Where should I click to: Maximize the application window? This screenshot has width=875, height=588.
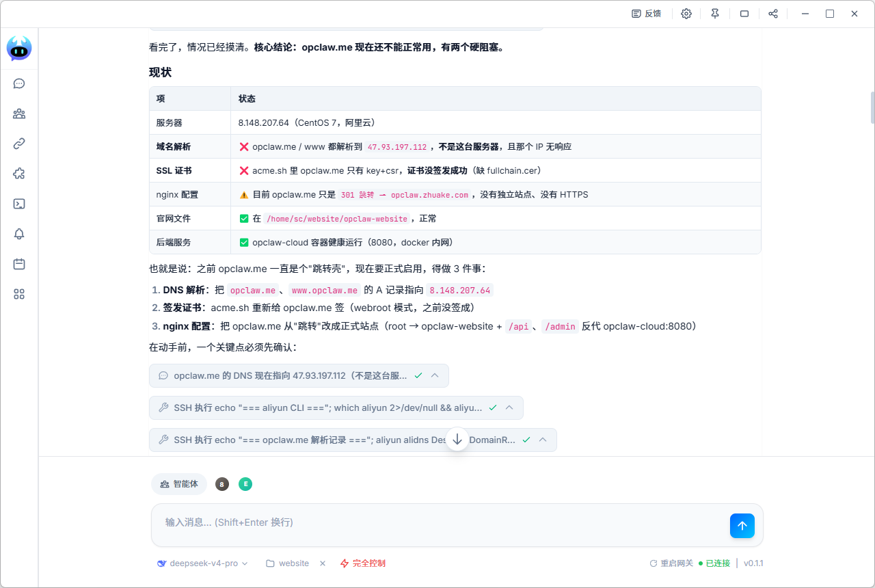tap(830, 14)
